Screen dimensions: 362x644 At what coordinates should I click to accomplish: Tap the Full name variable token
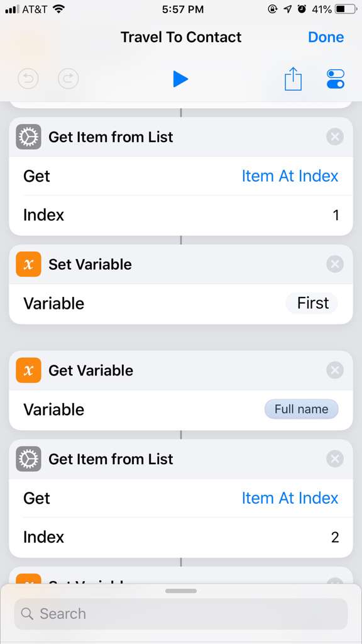[x=302, y=409]
